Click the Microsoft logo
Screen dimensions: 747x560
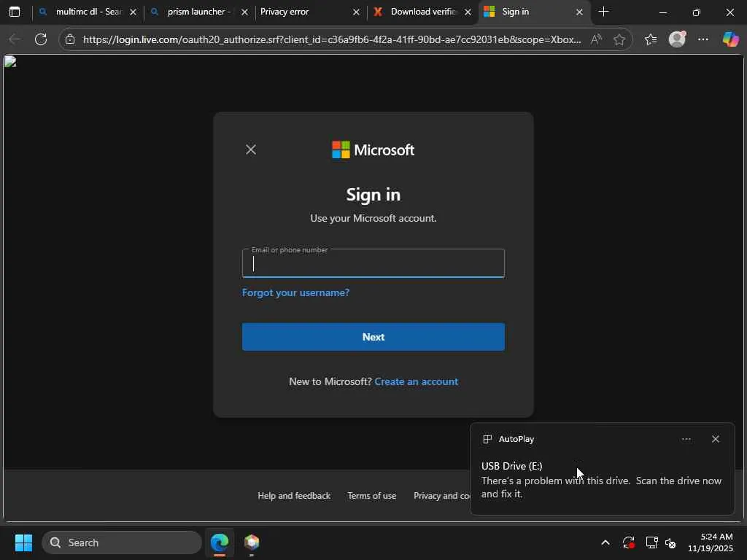pyautogui.click(x=373, y=150)
